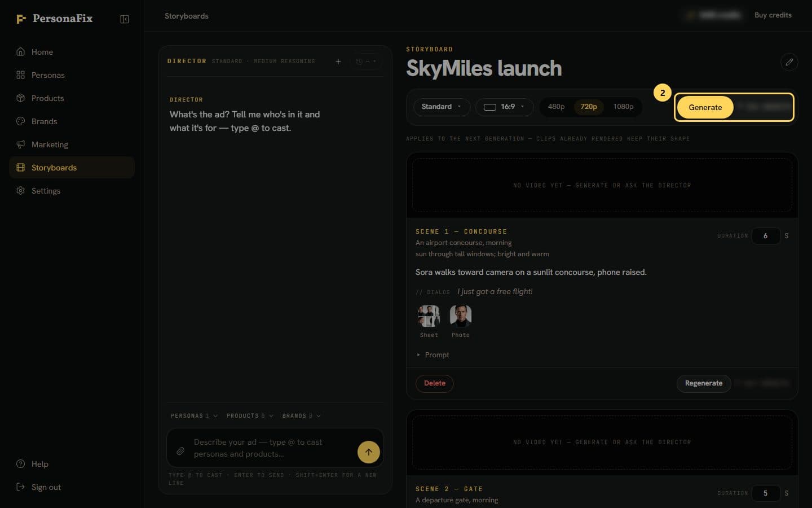Screen dimensions: 812x508
Task: Open the Sheet reference thumbnail
Action: [429, 316]
